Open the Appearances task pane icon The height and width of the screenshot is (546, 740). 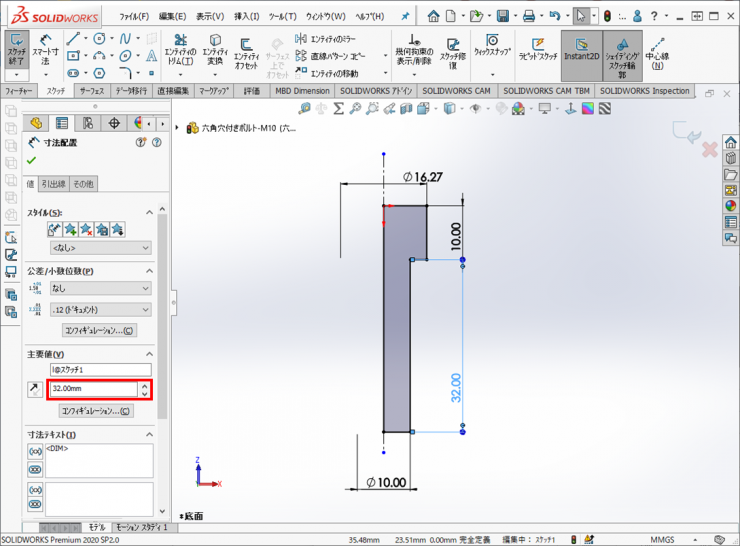731,206
